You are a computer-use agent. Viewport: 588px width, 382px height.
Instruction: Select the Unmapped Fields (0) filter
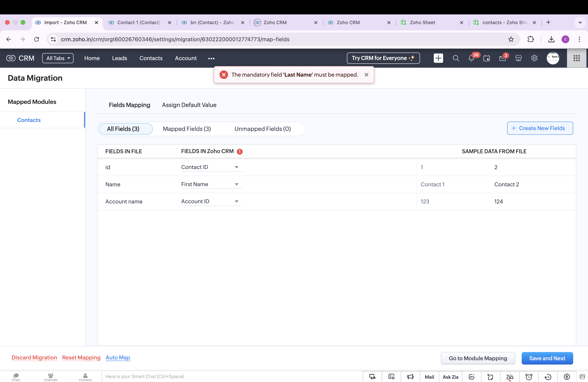(262, 129)
